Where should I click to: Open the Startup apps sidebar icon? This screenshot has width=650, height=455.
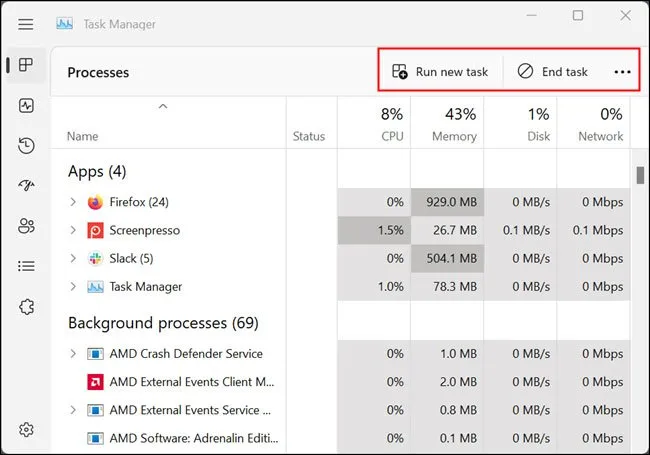click(26, 186)
